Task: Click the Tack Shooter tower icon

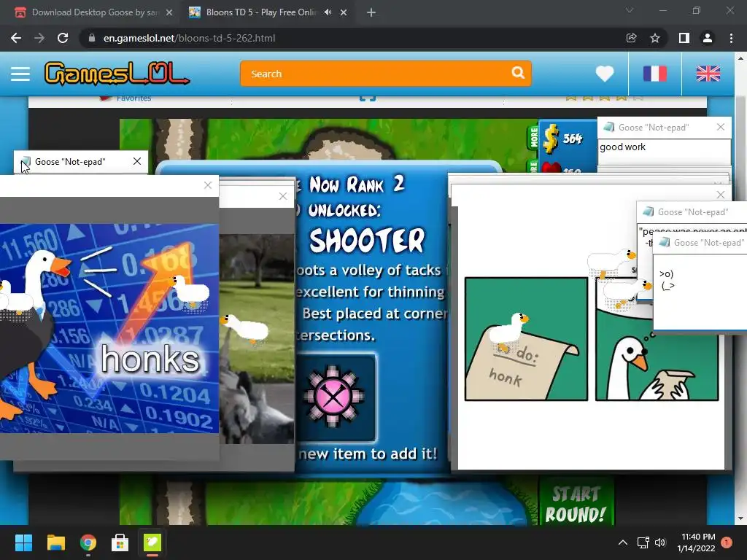Action: click(333, 396)
